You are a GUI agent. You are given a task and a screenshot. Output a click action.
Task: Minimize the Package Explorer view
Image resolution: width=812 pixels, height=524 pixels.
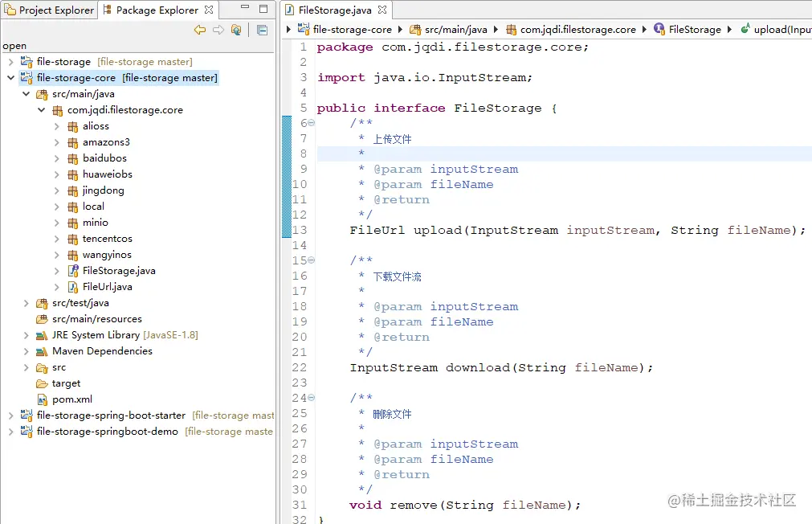coord(245,8)
